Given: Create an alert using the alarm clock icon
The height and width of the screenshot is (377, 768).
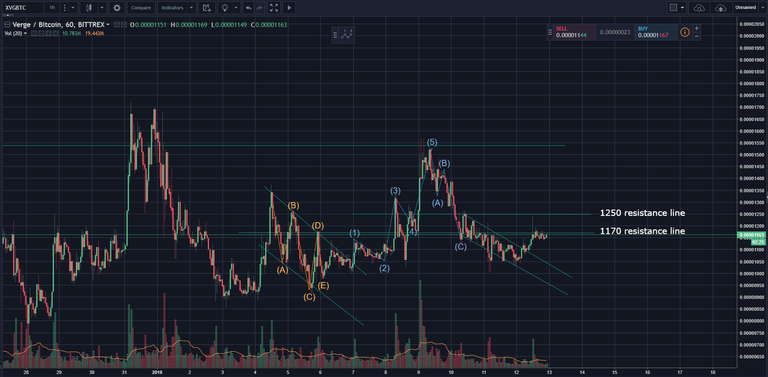Looking at the screenshot, I should click(207, 8).
